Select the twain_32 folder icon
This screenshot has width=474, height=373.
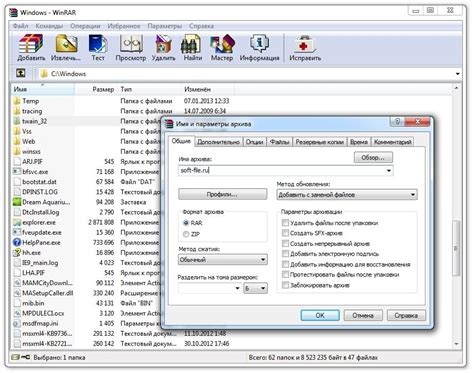pyautogui.click(x=17, y=121)
